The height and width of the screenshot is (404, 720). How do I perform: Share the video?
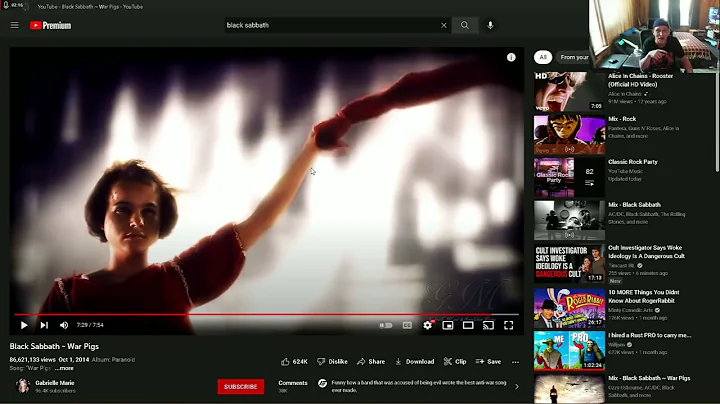pyautogui.click(x=371, y=362)
